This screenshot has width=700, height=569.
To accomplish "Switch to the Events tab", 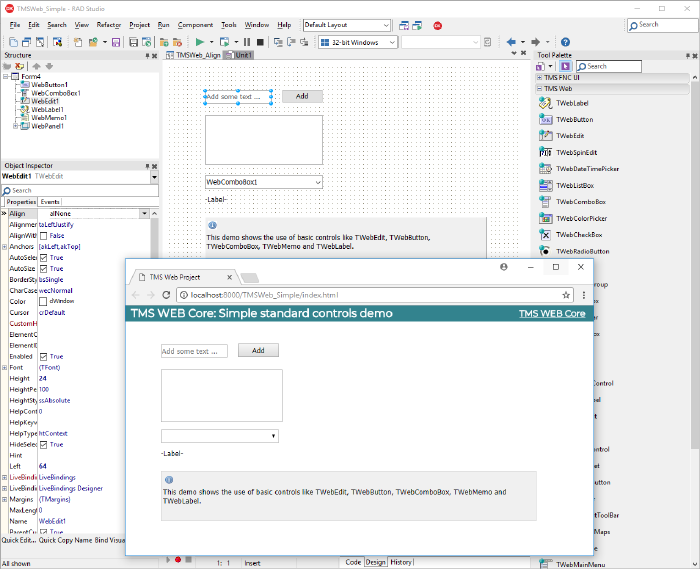I will pyautogui.click(x=50, y=202).
